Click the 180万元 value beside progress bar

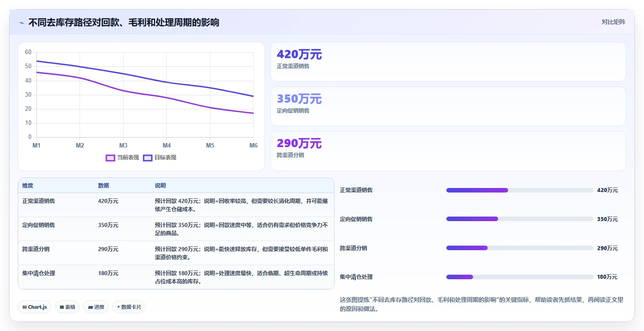point(608,277)
